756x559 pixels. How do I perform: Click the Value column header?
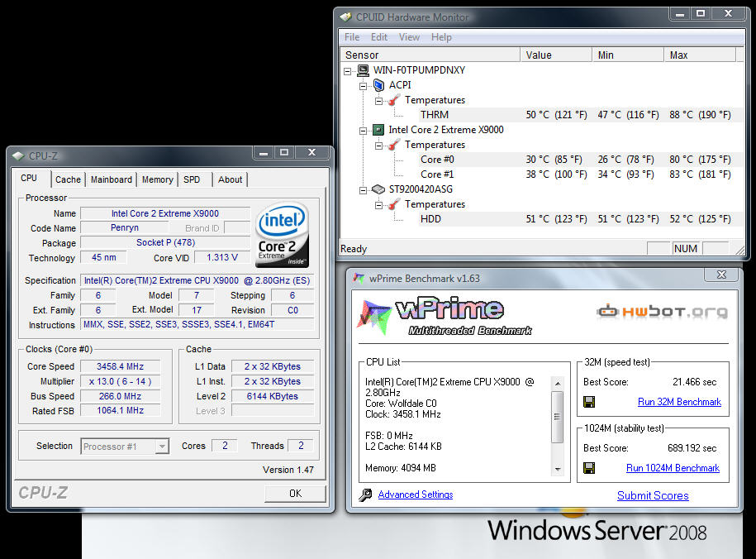tap(556, 55)
